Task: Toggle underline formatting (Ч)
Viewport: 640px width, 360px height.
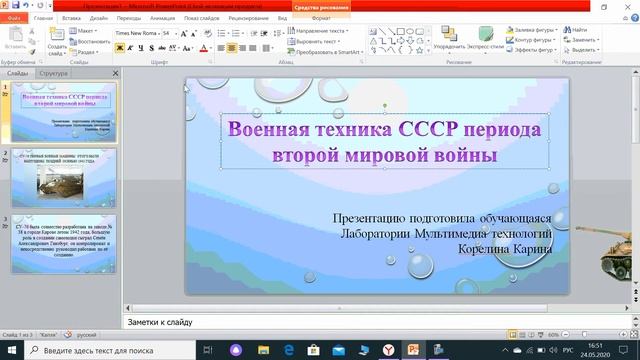Action: [x=141, y=48]
